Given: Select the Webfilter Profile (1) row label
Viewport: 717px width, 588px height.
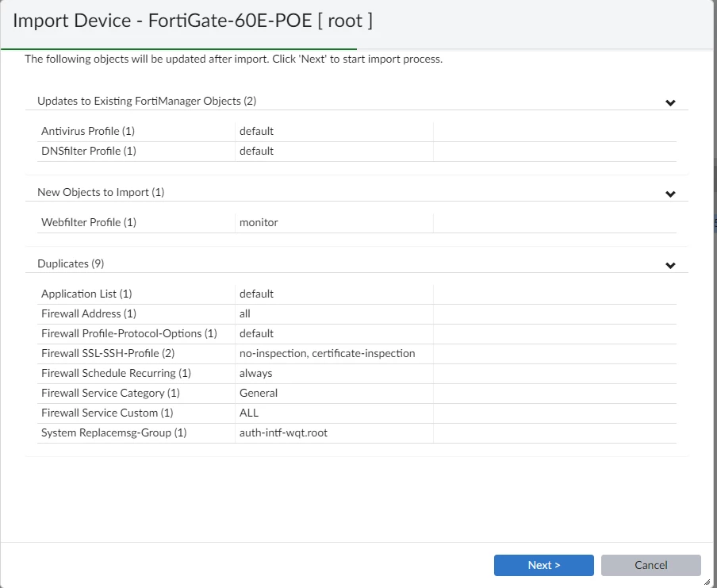Looking at the screenshot, I should 89,222.
